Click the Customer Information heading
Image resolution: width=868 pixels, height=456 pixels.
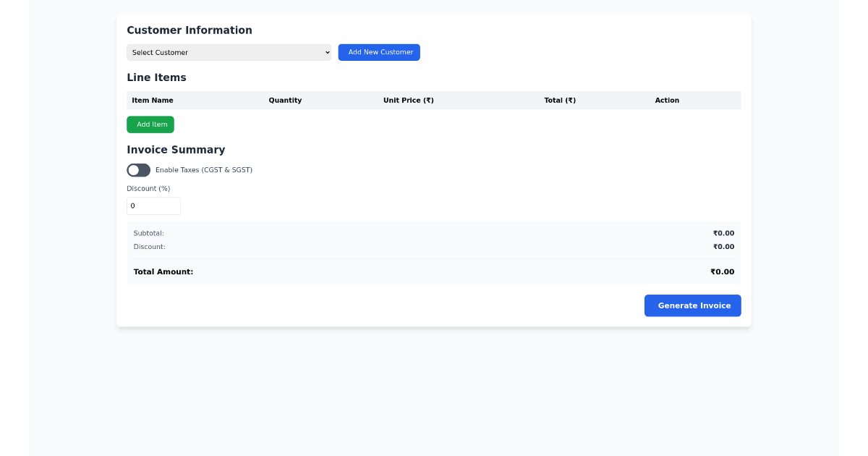tap(190, 30)
